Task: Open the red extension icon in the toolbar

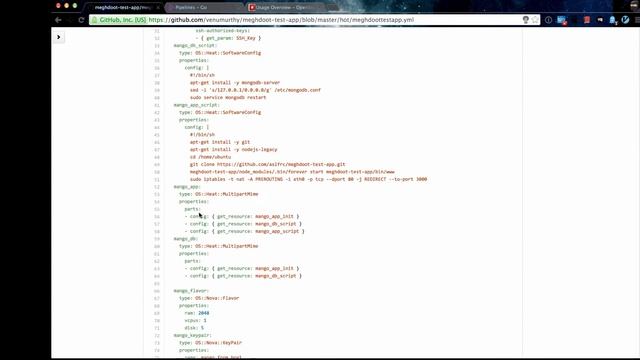Action: pos(587,20)
